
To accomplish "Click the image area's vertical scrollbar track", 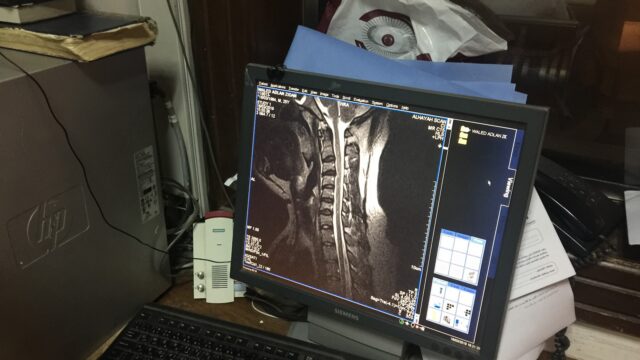I will [x=433, y=220].
